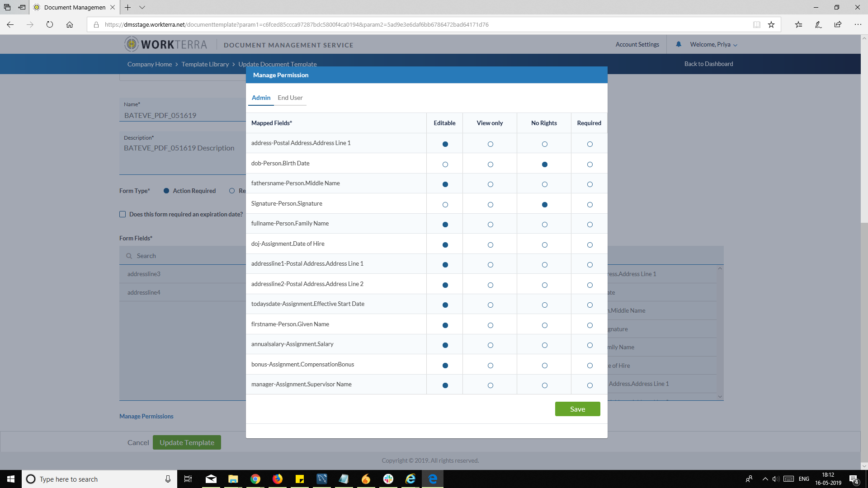Refresh the page
Screen dimensions: 868x488
[50, 25]
